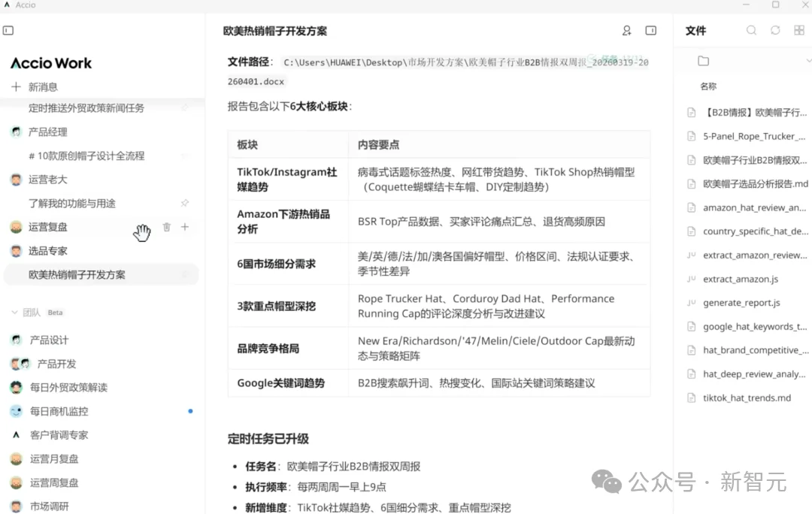This screenshot has height=514, width=812.
Task: Open the split-view icon beside add-member
Action: click(x=651, y=31)
